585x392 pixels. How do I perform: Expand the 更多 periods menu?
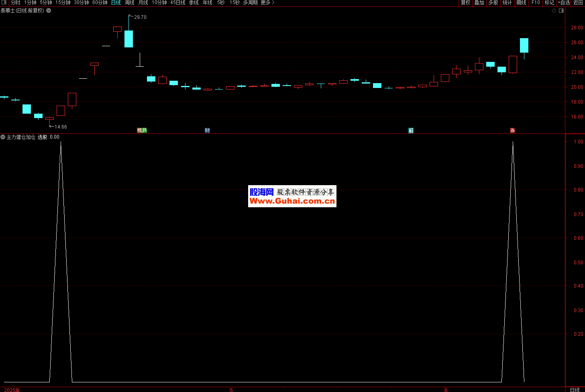[x=267, y=3]
